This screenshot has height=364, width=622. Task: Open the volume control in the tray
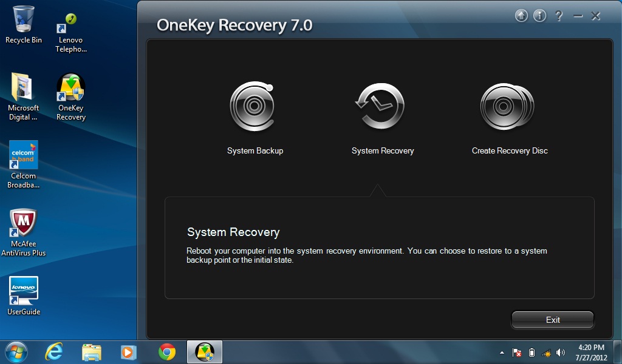pos(560,352)
